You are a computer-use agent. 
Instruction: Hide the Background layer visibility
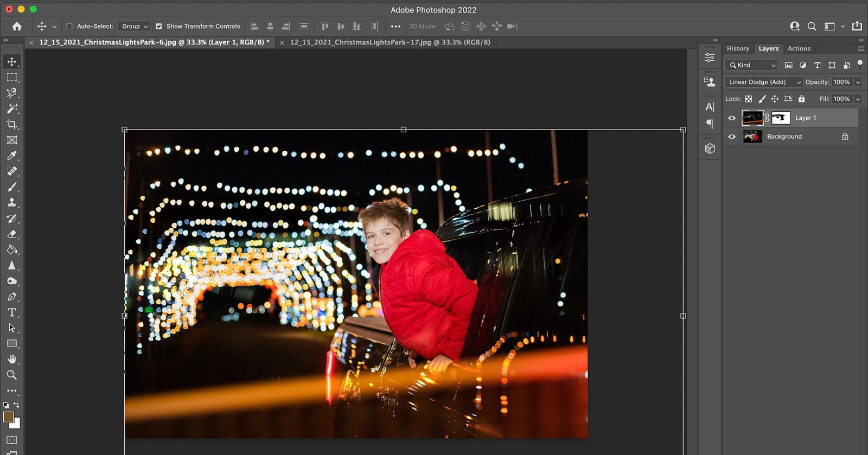point(732,137)
